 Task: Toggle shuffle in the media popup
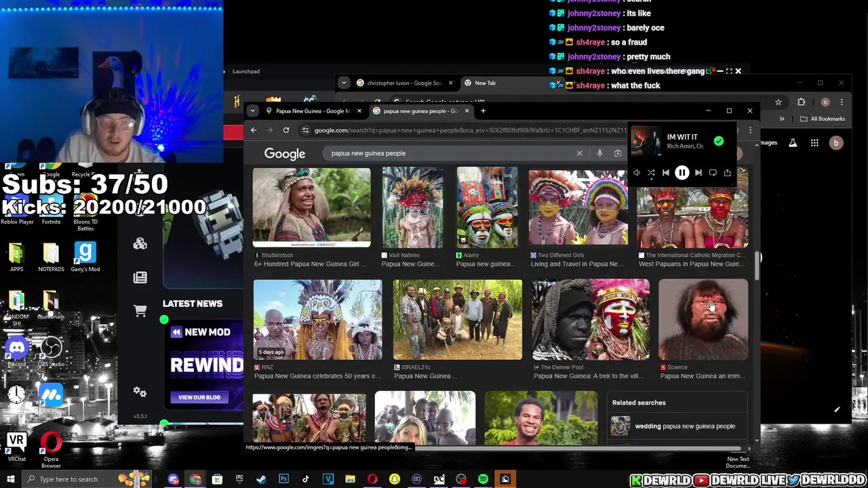click(651, 173)
